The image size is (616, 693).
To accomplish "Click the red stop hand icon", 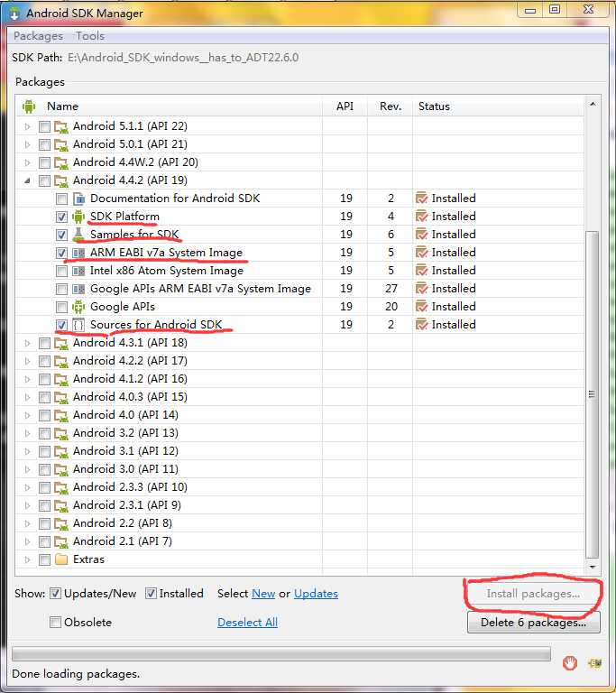I will tap(570, 663).
